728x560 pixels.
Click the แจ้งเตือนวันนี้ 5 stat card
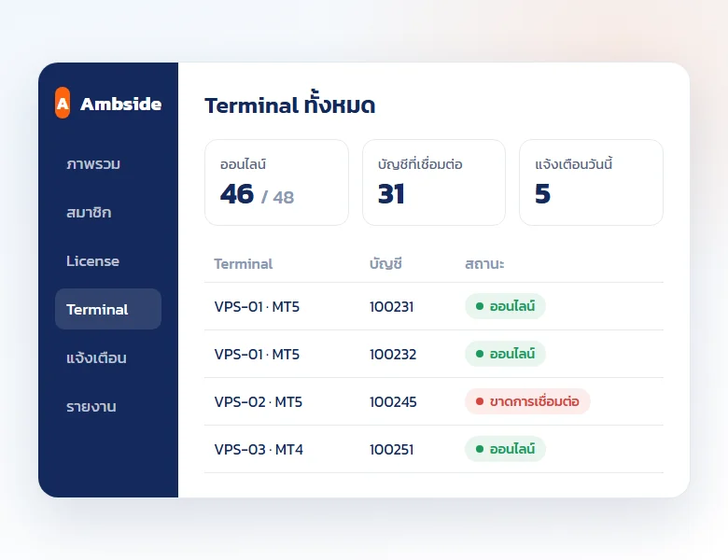click(x=591, y=183)
